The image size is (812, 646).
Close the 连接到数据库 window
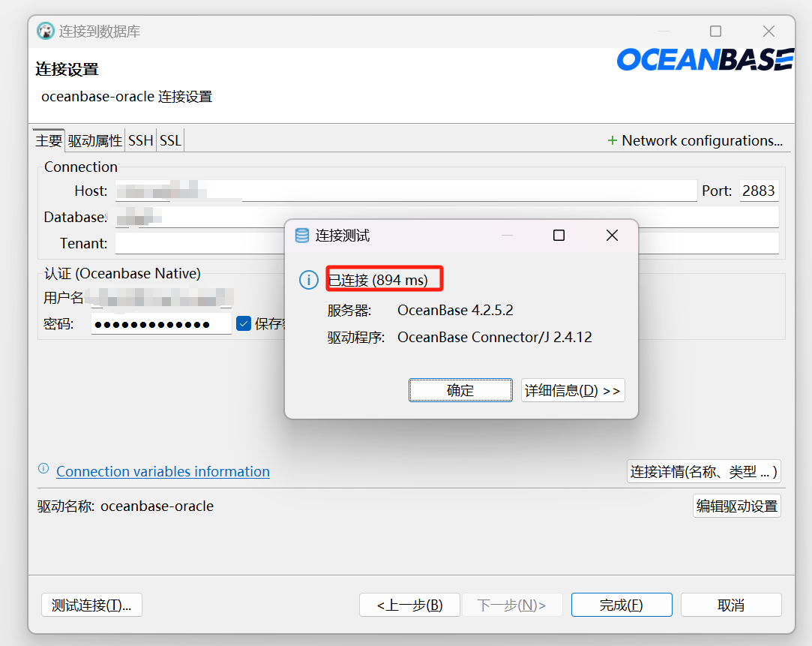tap(769, 31)
